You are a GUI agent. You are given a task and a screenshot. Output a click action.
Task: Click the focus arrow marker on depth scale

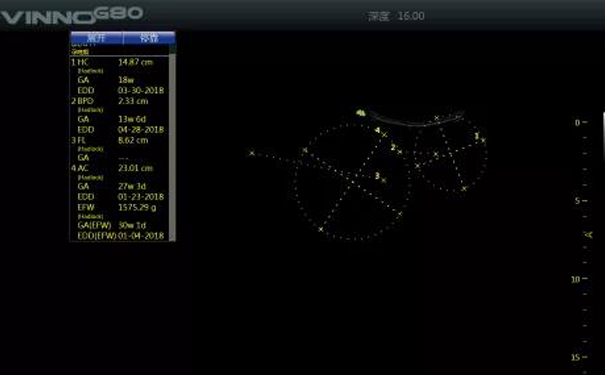(x=589, y=234)
